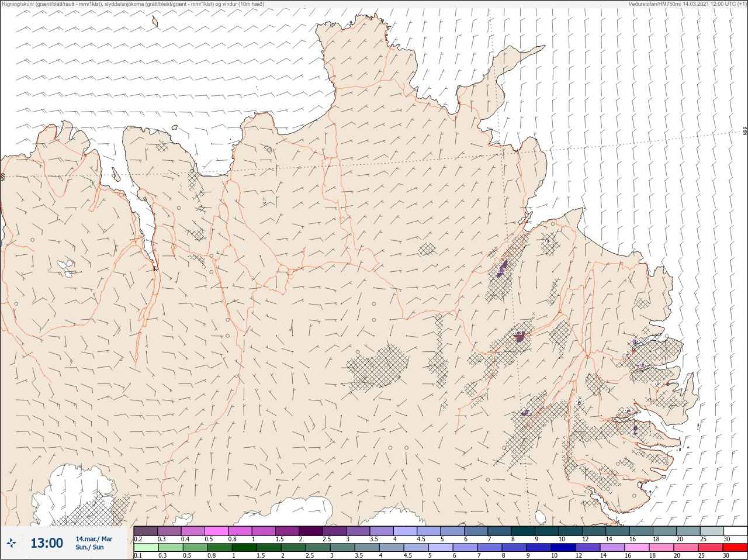Click the '66N' latitude label at left map edge
748x560 pixels.
coord(3,177)
